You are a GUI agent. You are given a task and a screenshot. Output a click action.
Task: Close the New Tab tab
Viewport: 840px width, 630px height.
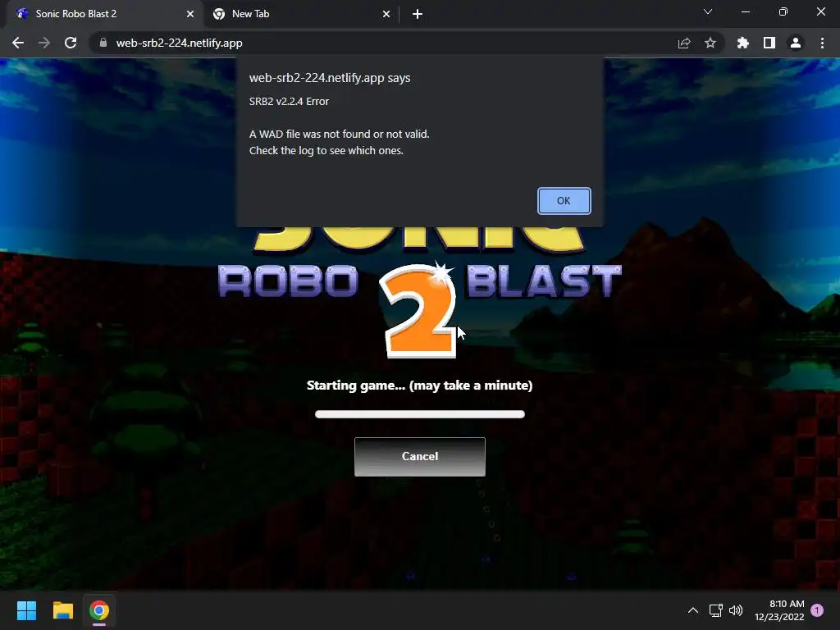tap(386, 14)
